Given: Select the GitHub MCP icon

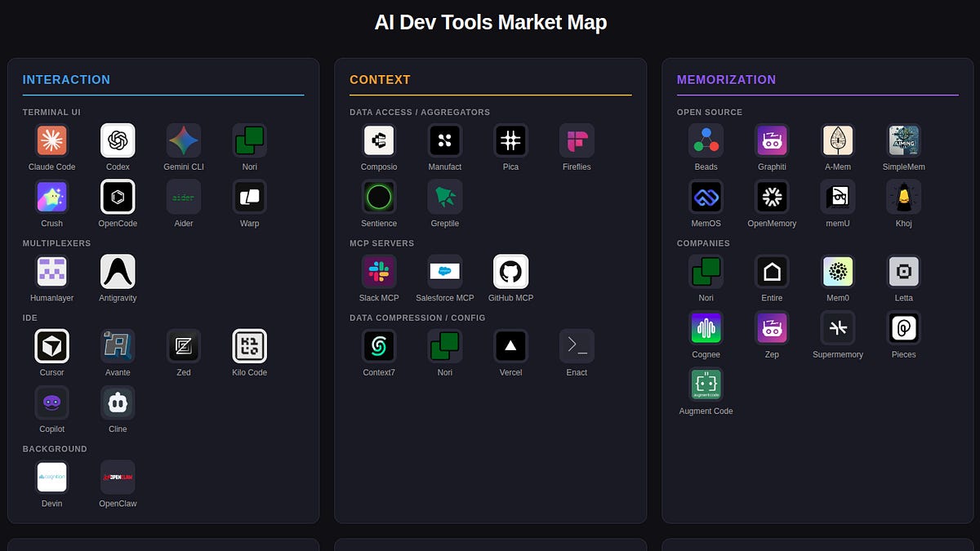Looking at the screenshot, I should tap(510, 272).
